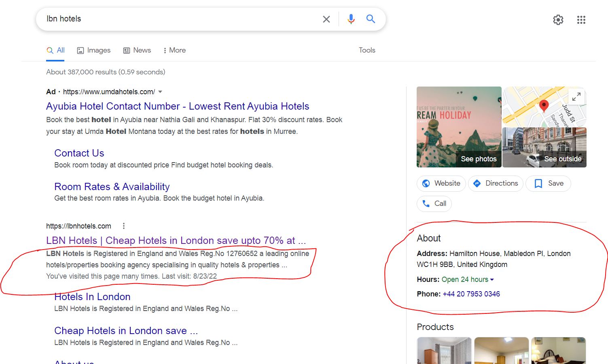Open the last product thumbnail showing a bed

(559, 351)
